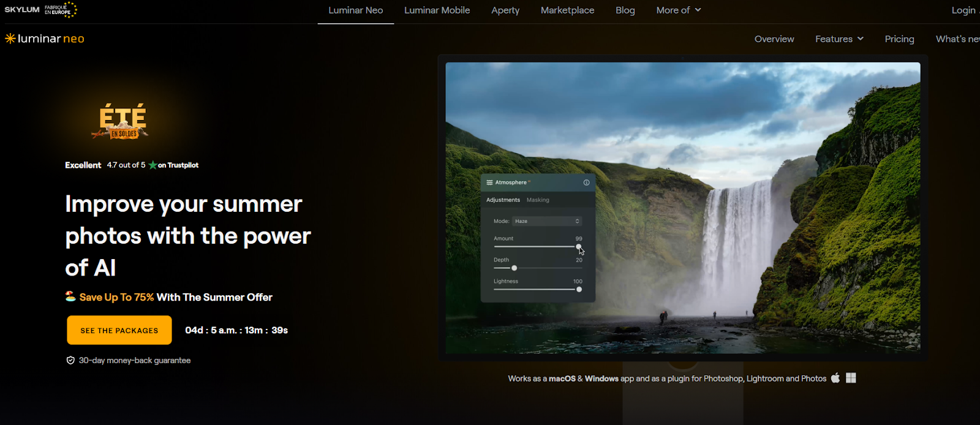Switch to the Adjustments tab

[503, 200]
